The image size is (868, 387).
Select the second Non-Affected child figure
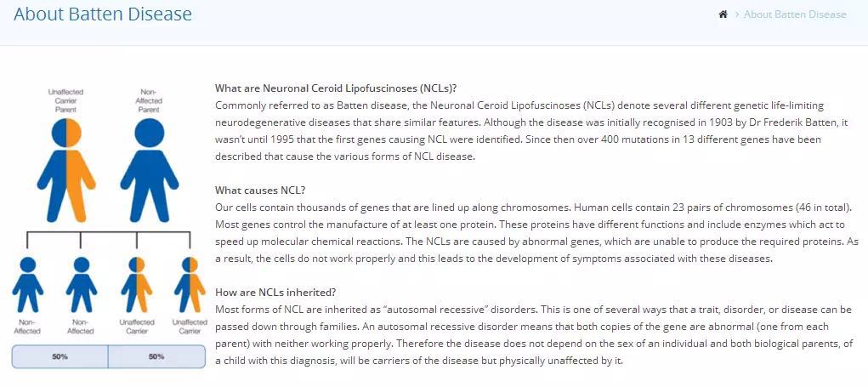[82, 285]
